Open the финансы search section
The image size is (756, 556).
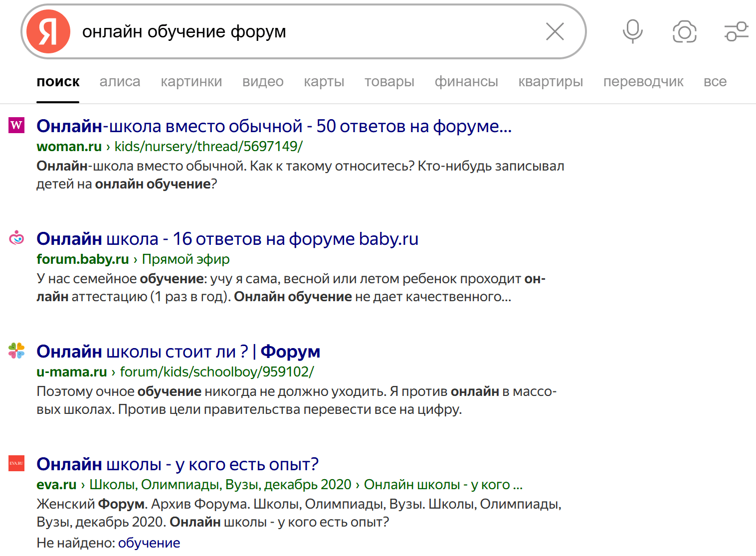pyautogui.click(x=466, y=82)
